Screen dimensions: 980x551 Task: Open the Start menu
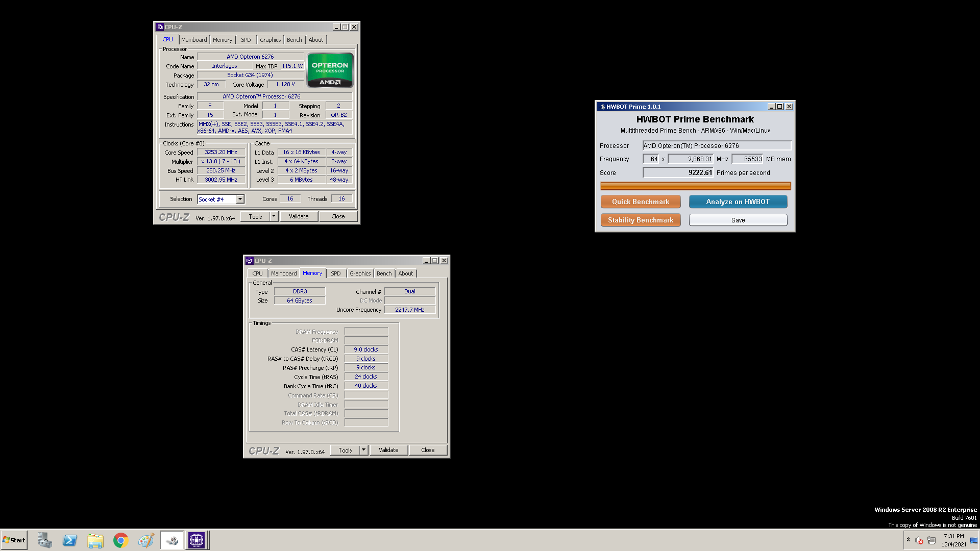point(14,540)
